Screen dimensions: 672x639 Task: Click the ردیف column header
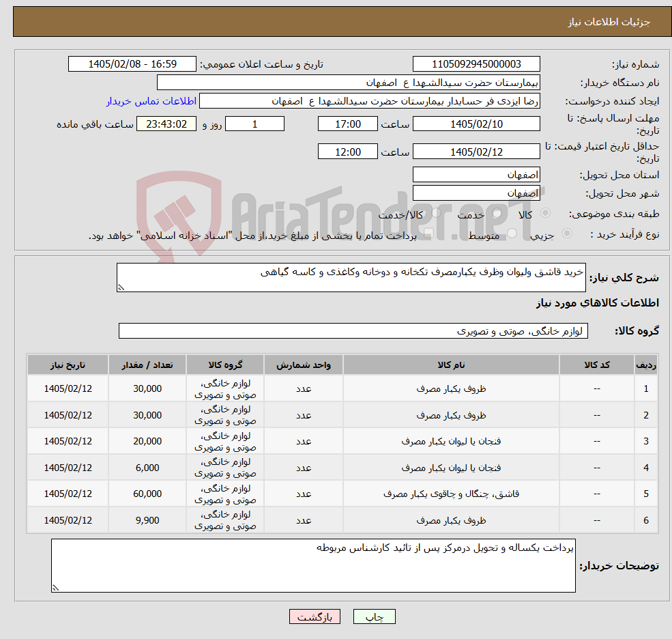tap(646, 365)
